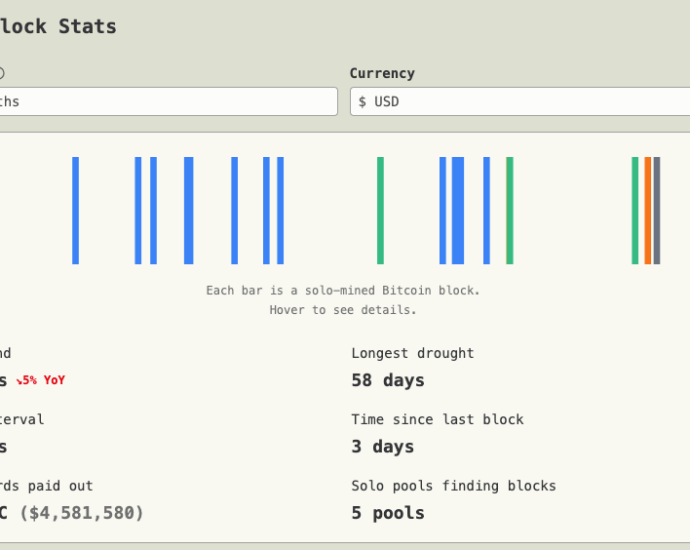The height and width of the screenshot is (550, 690).
Task: Click the ($4,581,580) rewards amount
Action: (x=82, y=513)
